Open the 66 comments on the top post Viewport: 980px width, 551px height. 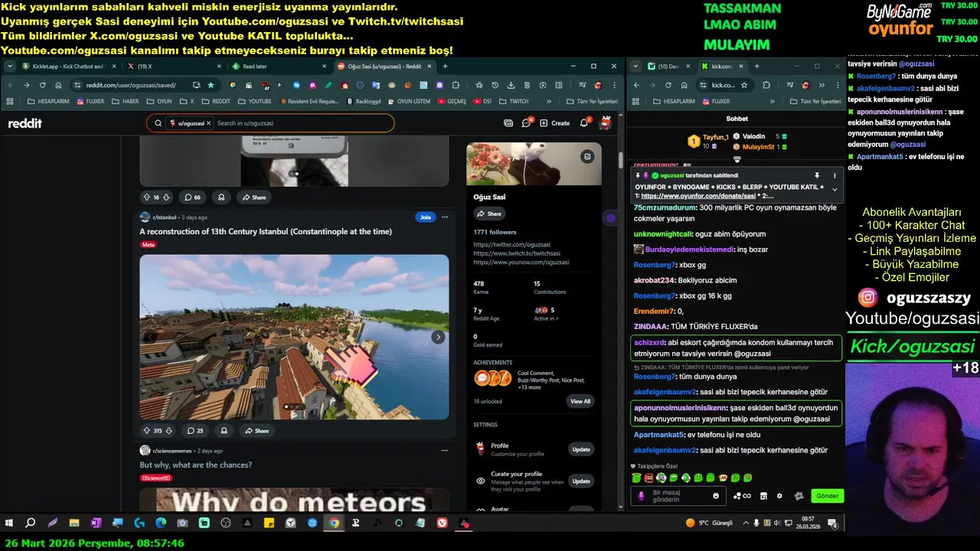click(193, 197)
